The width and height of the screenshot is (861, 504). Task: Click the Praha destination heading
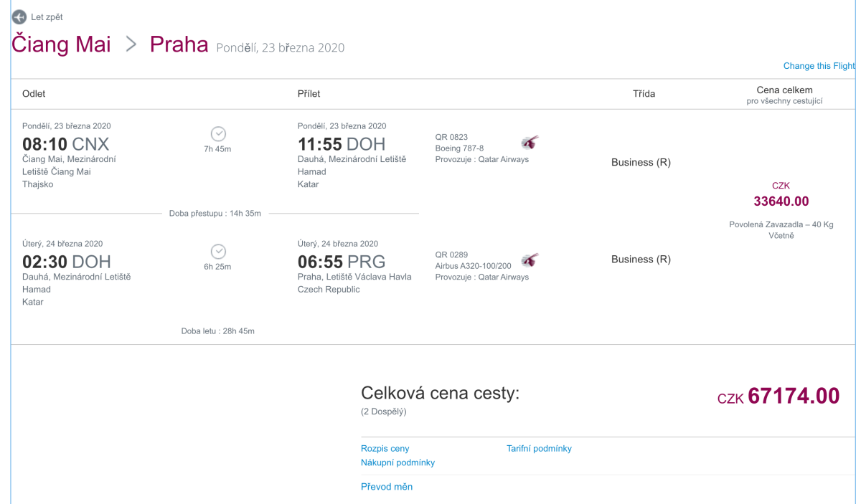tap(179, 44)
